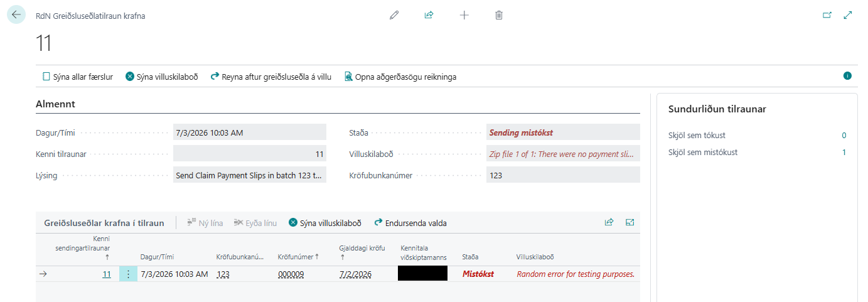Click Mistókst status cell in row

pos(478,274)
